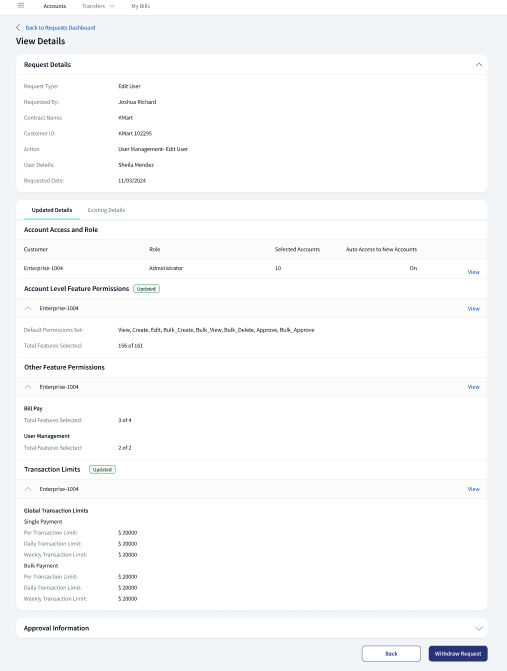Image resolution: width=507 pixels, height=671 pixels.
Task: Select the Updated Details tab
Action: pos(52,210)
